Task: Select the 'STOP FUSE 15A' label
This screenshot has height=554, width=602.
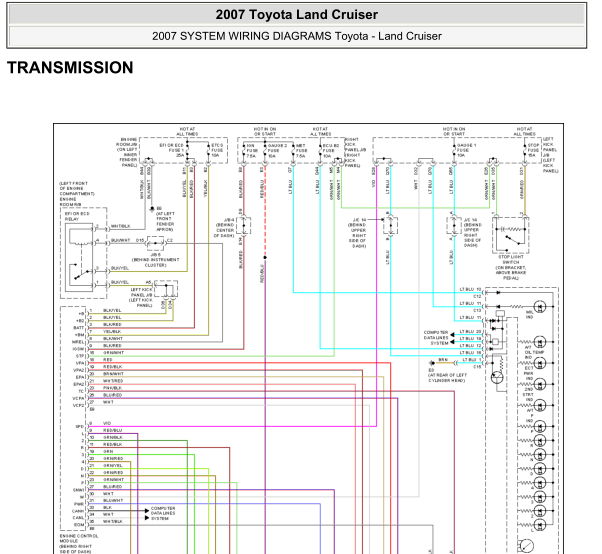Action: [x=533, y=150]
